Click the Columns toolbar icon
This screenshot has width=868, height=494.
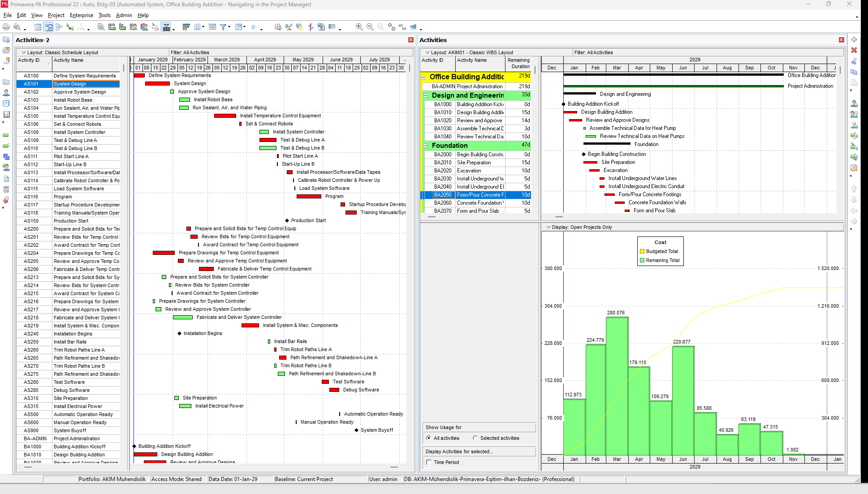[197, 27]
